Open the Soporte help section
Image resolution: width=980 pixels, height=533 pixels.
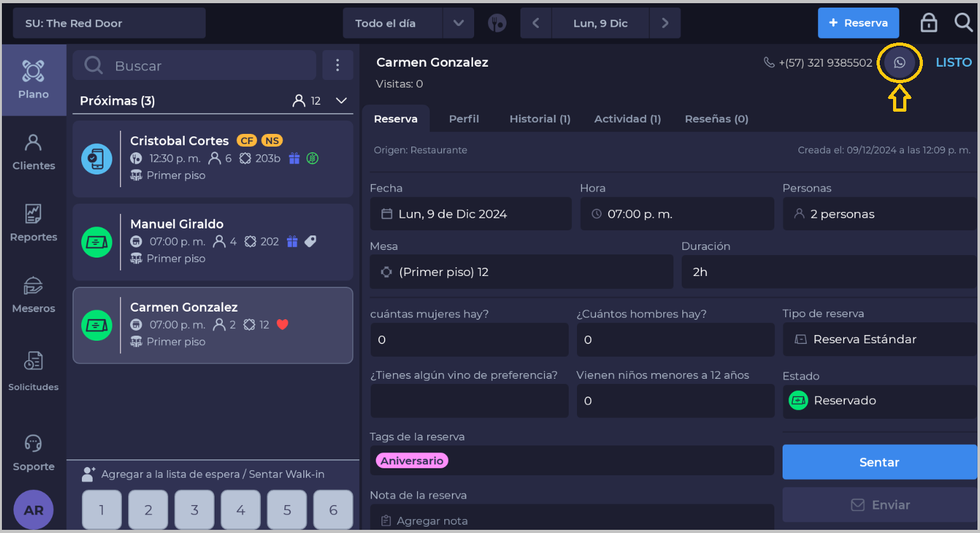coord(34,453)
